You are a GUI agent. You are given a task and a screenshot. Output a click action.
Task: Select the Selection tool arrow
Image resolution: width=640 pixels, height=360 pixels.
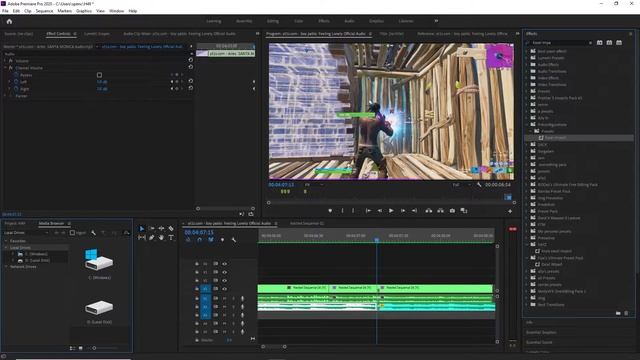coord(142,229)
